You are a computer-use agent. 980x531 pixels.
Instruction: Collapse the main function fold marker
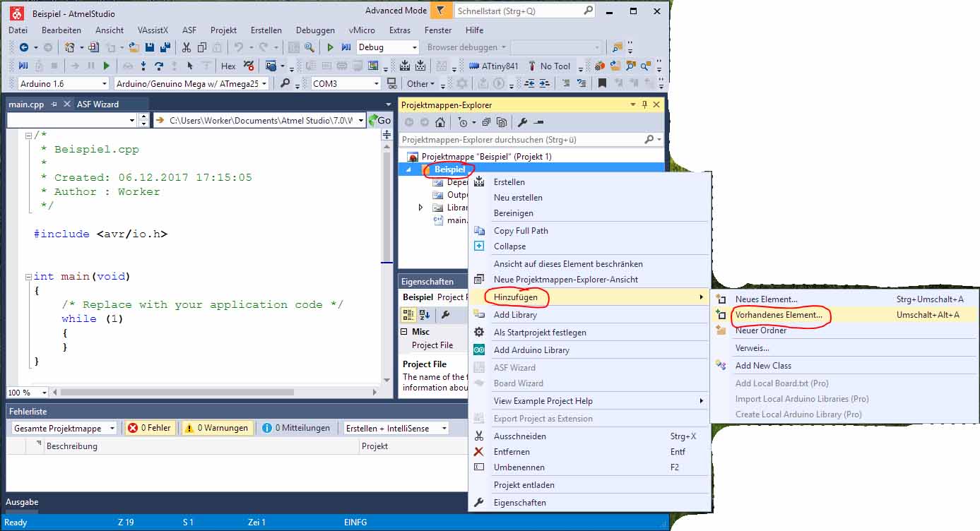point(28,276)
